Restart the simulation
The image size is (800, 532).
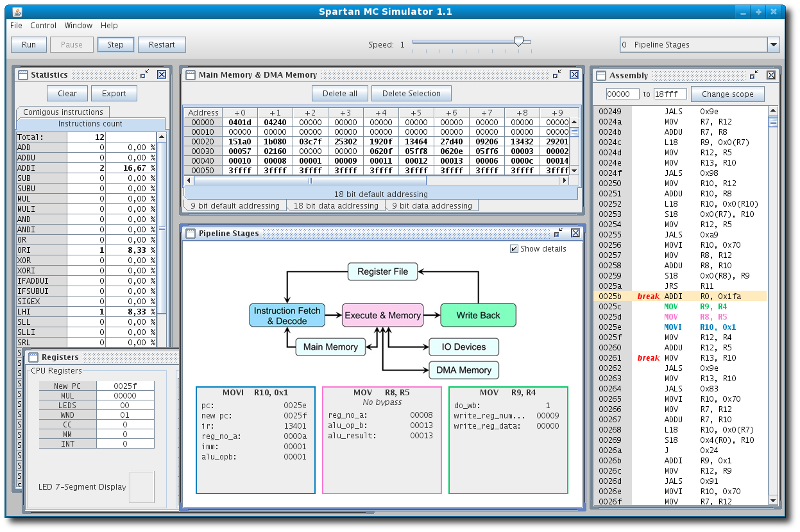pyautogui.click(x=162, y=45)
